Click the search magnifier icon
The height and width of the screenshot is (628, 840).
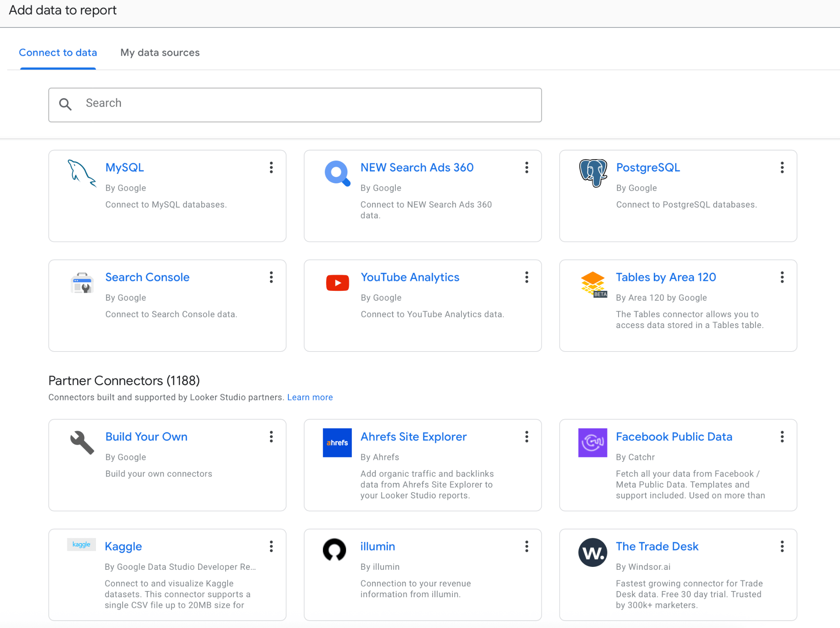pos(66,104)
